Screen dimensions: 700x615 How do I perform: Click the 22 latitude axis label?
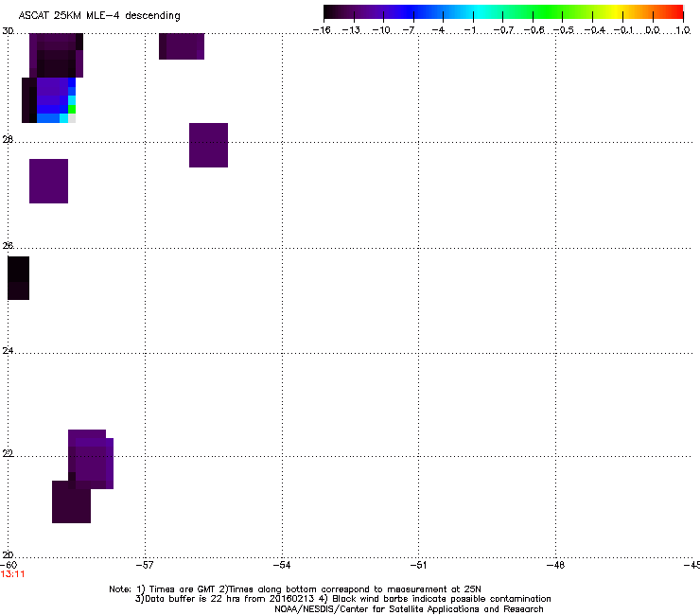[x=8, y=453]
